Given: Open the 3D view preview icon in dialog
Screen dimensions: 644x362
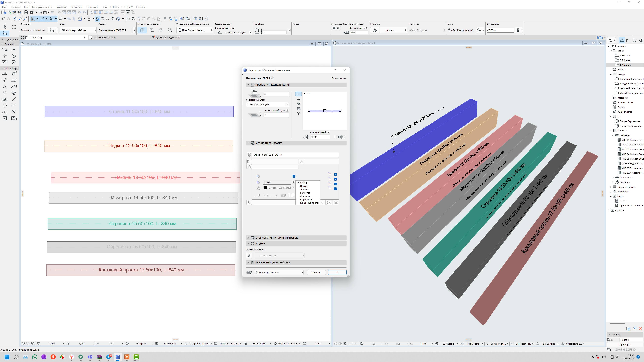Looking at the screenshot, I should coord(298,104).
